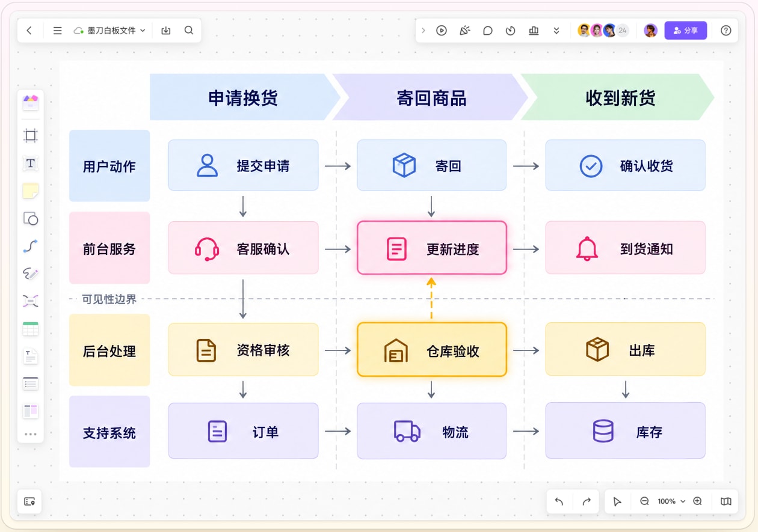The width and height of the screenshot is (758, 532).
Task: Select the connector line tool
Action: coord(30,246)
